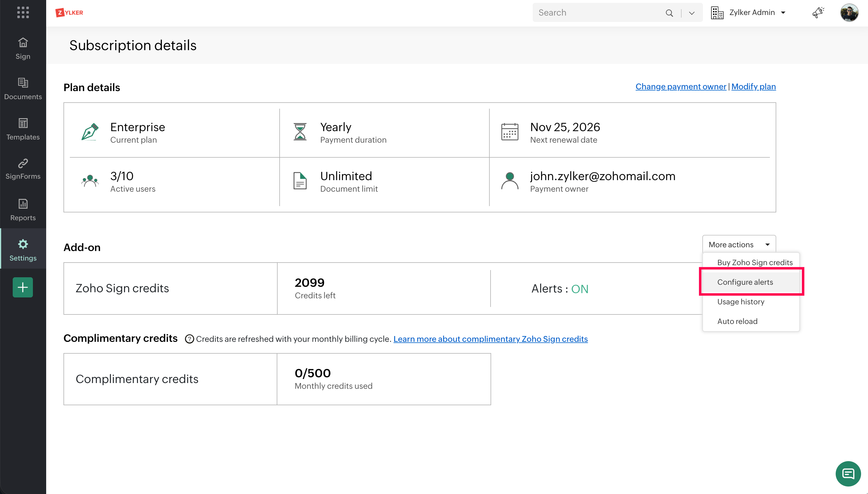Open Reports in the sidebar
Image resolution: width=868 pixels, height=494 pixels.
(x=23, y=210)
